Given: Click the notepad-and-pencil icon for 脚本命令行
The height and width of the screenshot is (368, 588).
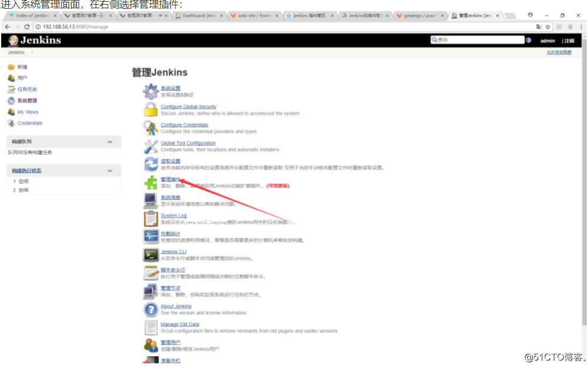Looking at the screenshot, I should pos(151,273).
